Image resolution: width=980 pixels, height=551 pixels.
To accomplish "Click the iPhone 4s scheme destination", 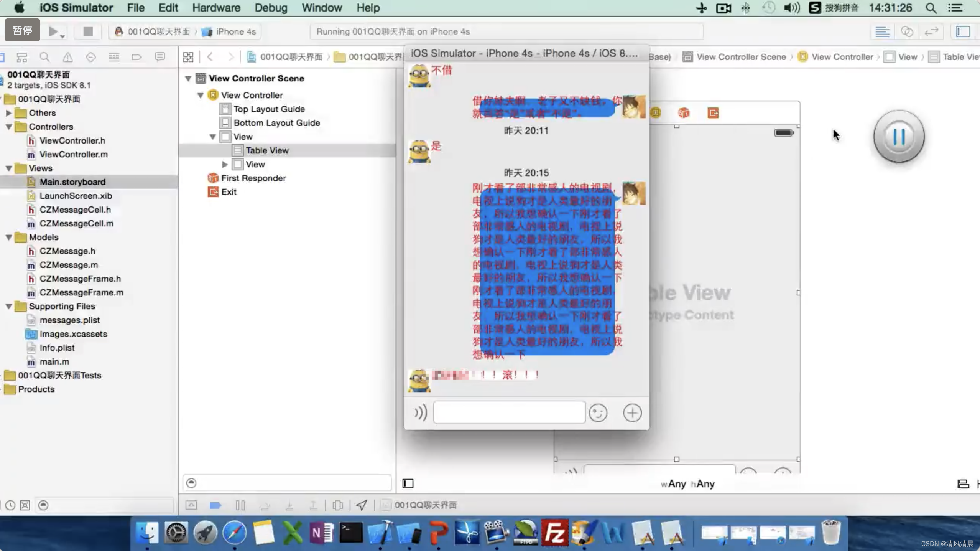I will click(x=229, y=31).
